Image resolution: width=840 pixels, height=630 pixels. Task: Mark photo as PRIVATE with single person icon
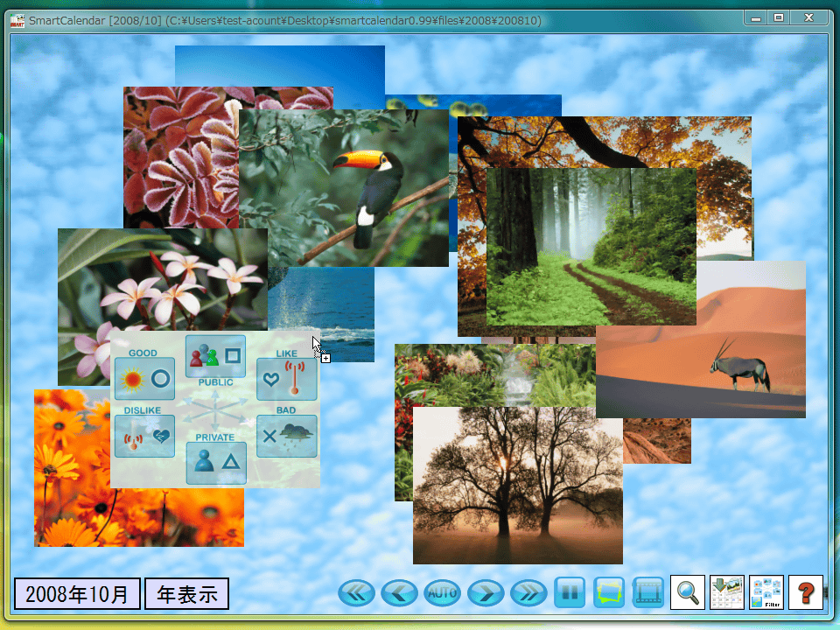216,463
